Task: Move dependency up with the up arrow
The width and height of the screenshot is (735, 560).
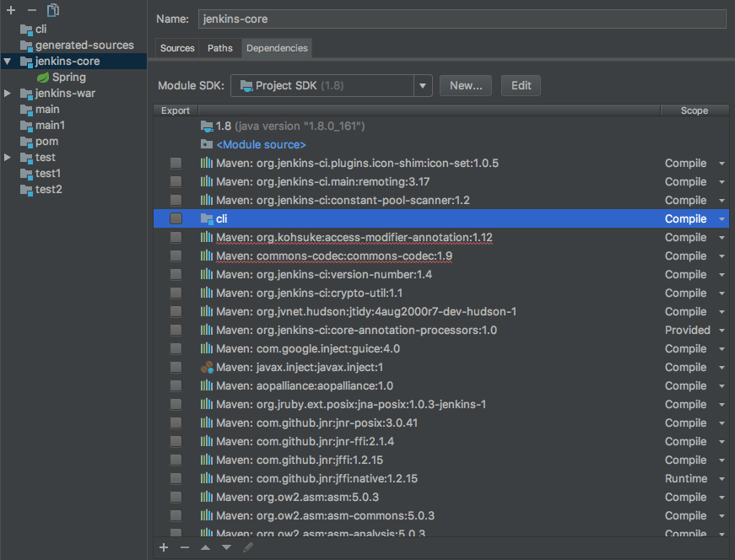Action: click(205, 547)
